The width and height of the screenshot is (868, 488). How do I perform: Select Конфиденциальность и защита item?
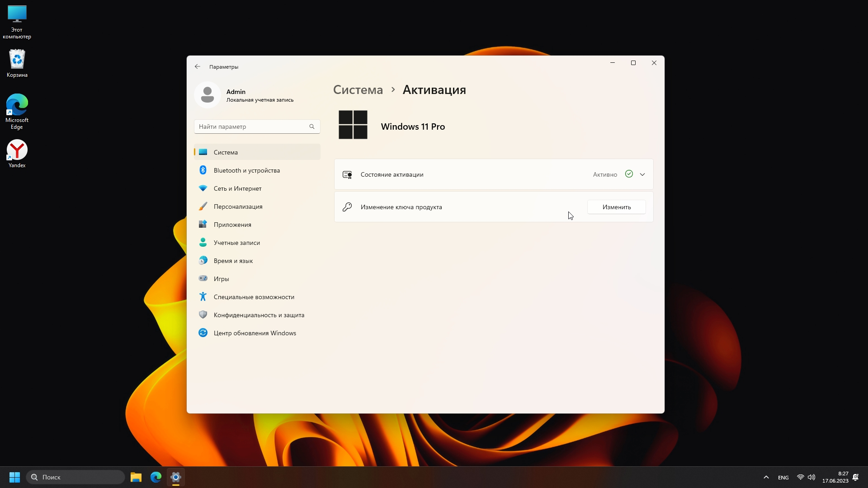(x=259, y=315)
